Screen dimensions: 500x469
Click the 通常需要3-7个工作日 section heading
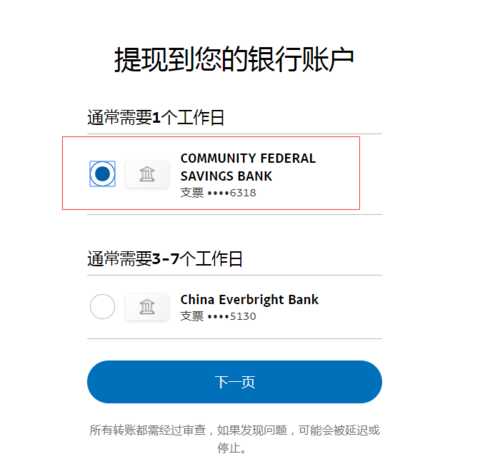click(x=165, y=259)
